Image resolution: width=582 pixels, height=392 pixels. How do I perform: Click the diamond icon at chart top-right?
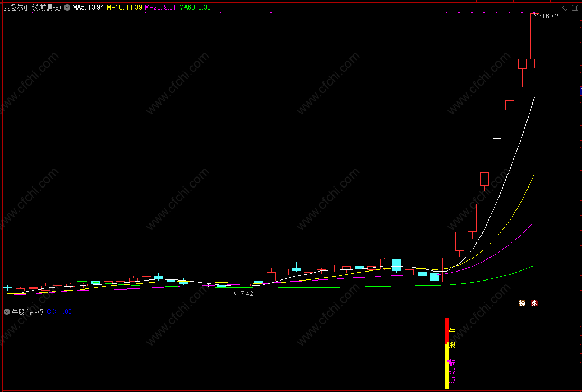[565, 7]
